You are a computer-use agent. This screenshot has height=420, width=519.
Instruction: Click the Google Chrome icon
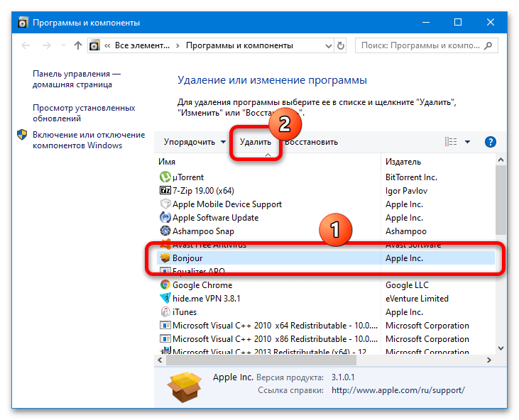(x=165, y=284)
